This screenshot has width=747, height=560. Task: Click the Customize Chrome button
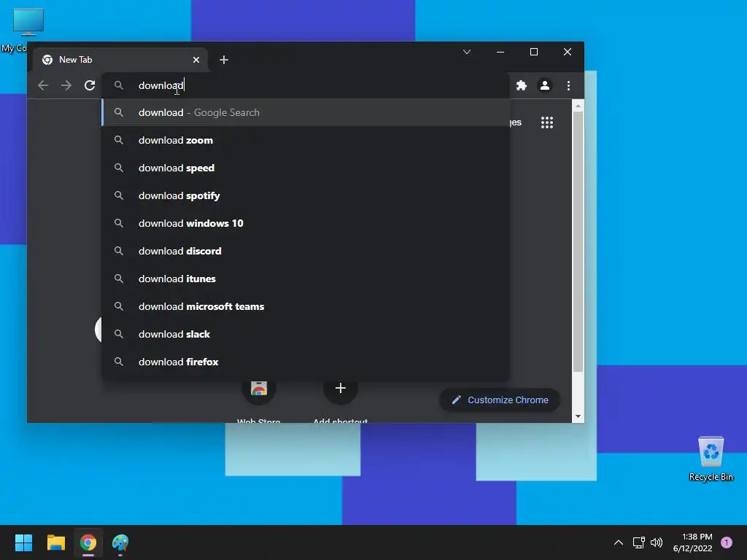pyautogui.click(x=499, y=400)
